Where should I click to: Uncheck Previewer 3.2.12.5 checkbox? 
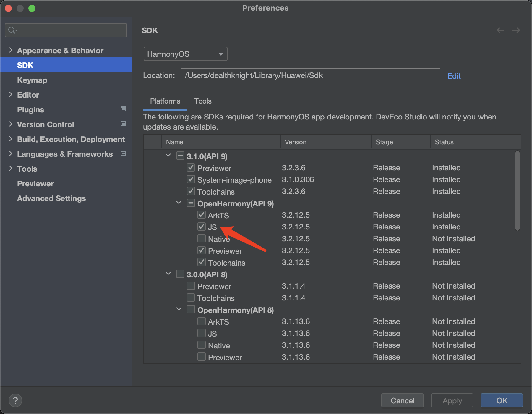pos(202,250)
